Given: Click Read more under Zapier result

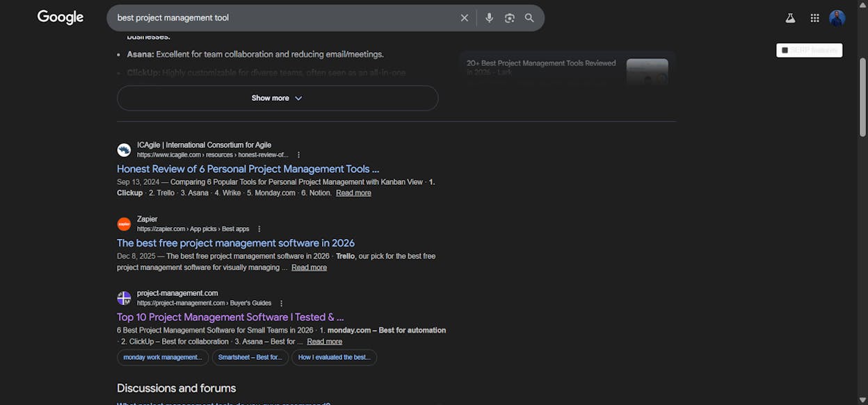Looking at the screenshot, I should [309, 267].
